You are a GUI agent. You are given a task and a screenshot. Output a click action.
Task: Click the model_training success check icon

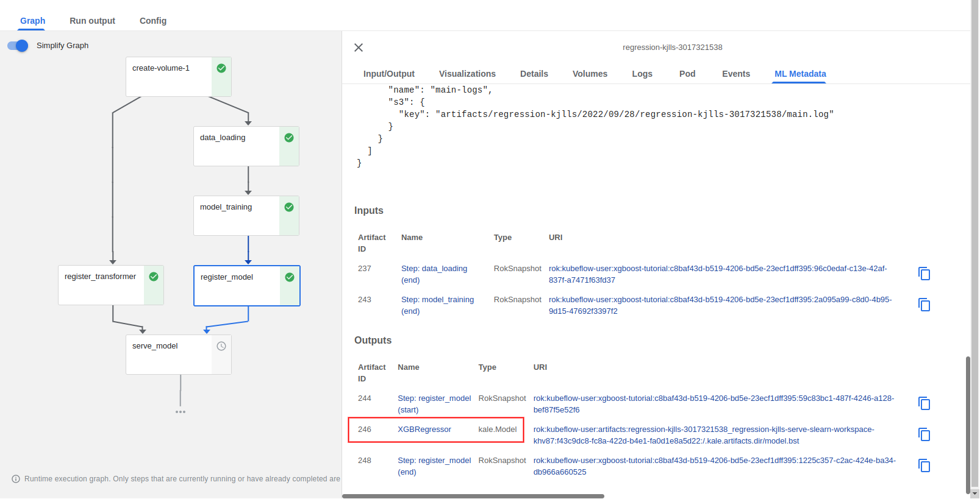click(289, 207)
